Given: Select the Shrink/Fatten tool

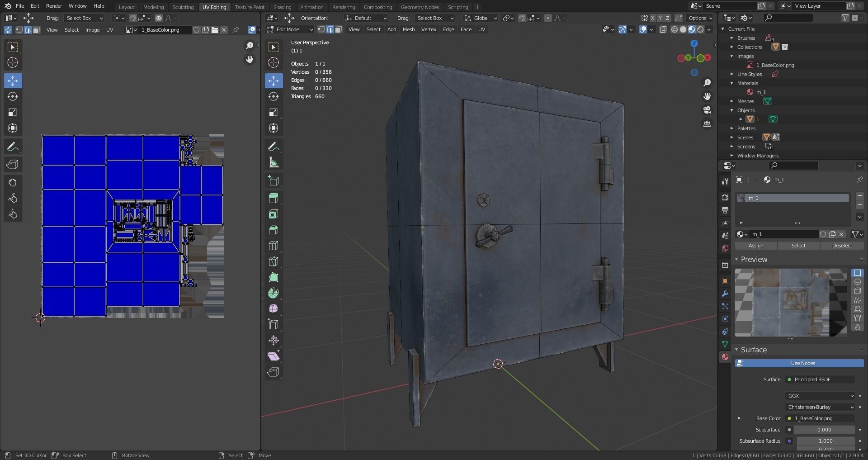Looking at the screenshot, I should [274, 340].
